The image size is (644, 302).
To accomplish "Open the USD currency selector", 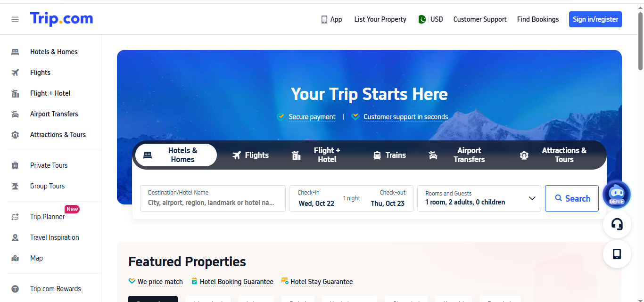I will pos(431,19).
